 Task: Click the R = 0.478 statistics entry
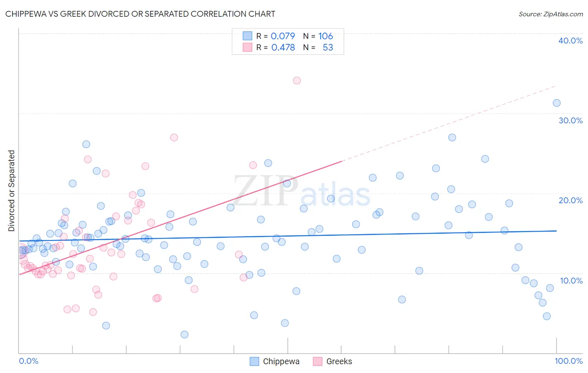[x=276, y=47]
